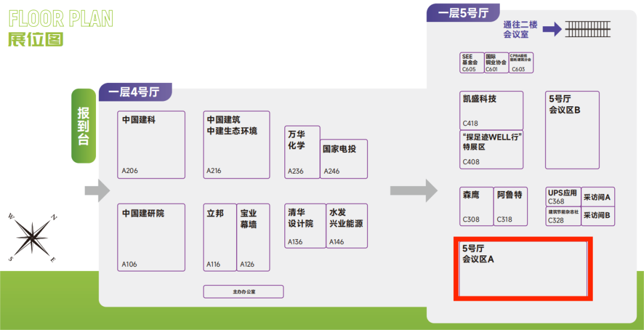Select the 中国建研院 booth A106
The width and height of the screenshot is (644, 330).
point(151,237)
